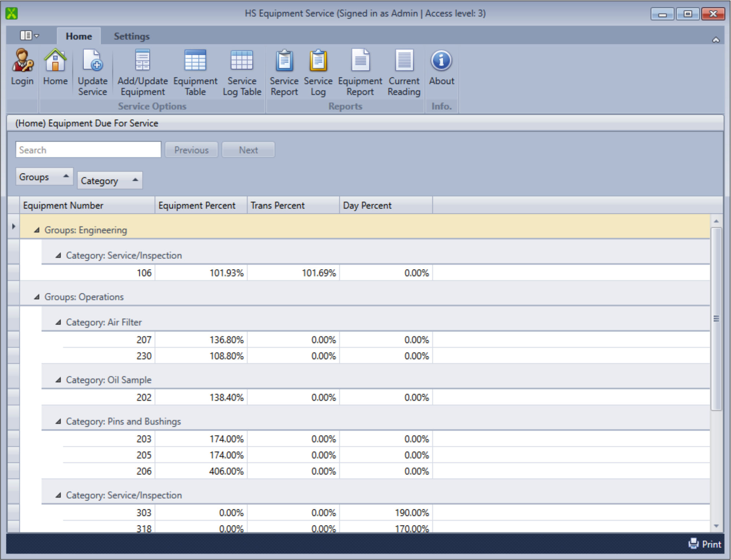Viewport: 731px width, 560px height.
Task: Toggle sort on Category grouping chip
Action: click(x=110, y=180)
